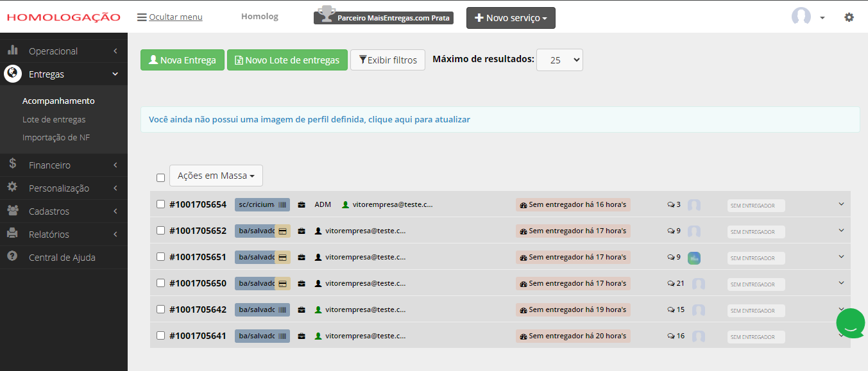Screen dimensions: 868x371
Task: Mark the checkbox for order #1001705642
Action: click(161, 309)
